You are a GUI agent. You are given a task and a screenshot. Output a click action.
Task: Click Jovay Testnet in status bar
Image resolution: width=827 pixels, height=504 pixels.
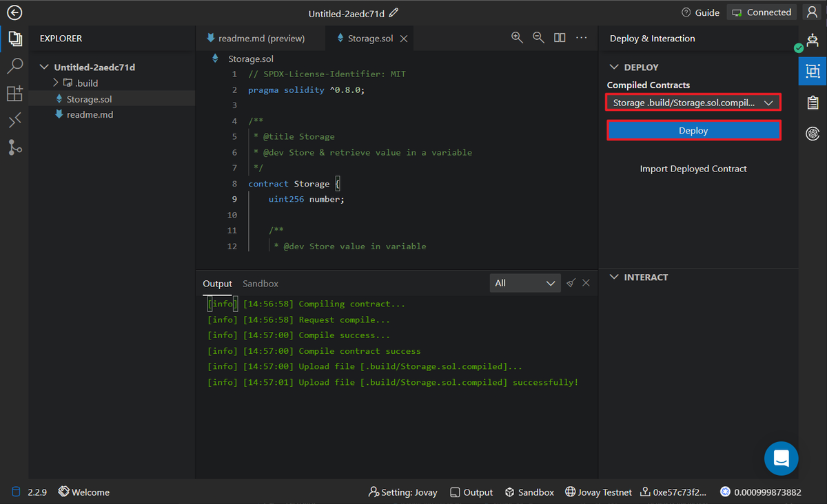598,492
